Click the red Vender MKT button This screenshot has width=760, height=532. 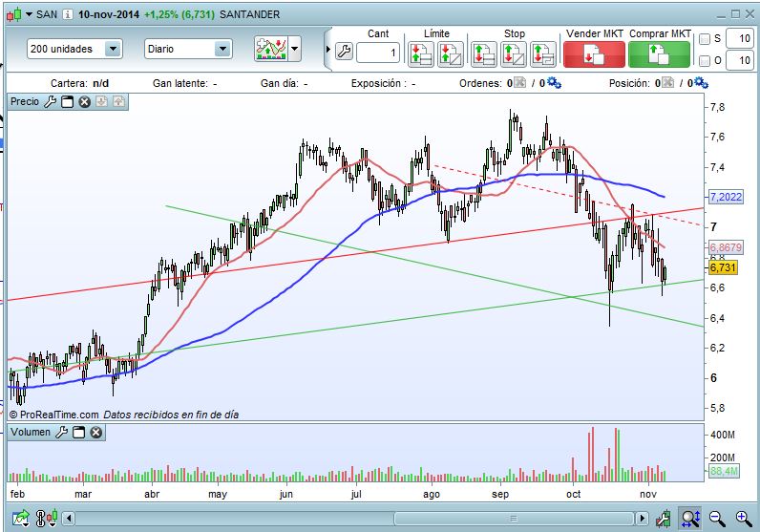click(x=594, y=53)
